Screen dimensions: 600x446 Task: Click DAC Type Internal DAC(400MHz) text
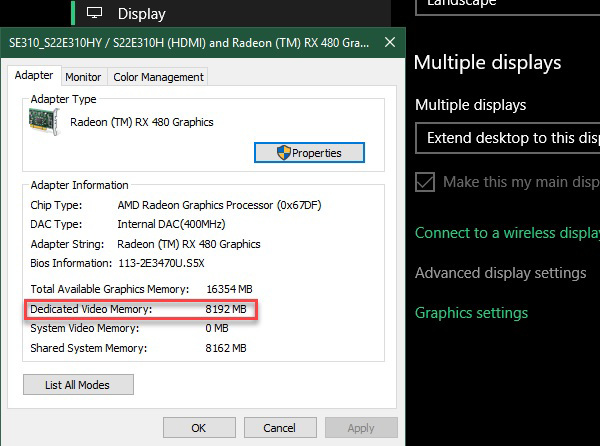pyautogui.click(x=171, y=224)
